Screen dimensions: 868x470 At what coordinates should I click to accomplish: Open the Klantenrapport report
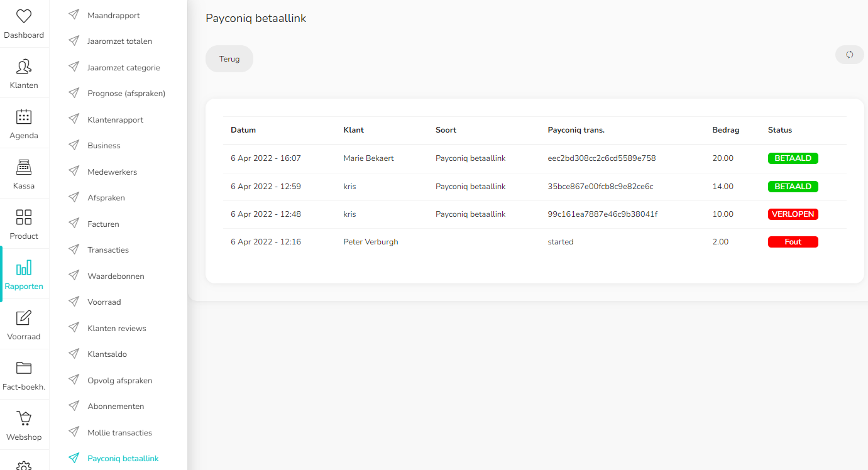(x=116, y=119)
